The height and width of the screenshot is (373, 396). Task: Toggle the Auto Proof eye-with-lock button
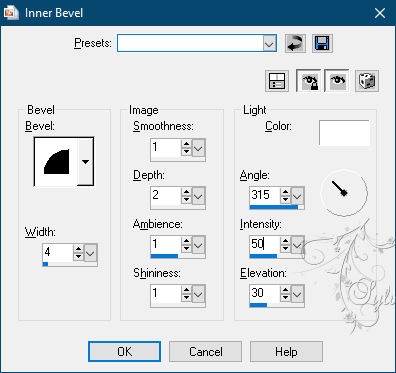[x=309, y=81]
